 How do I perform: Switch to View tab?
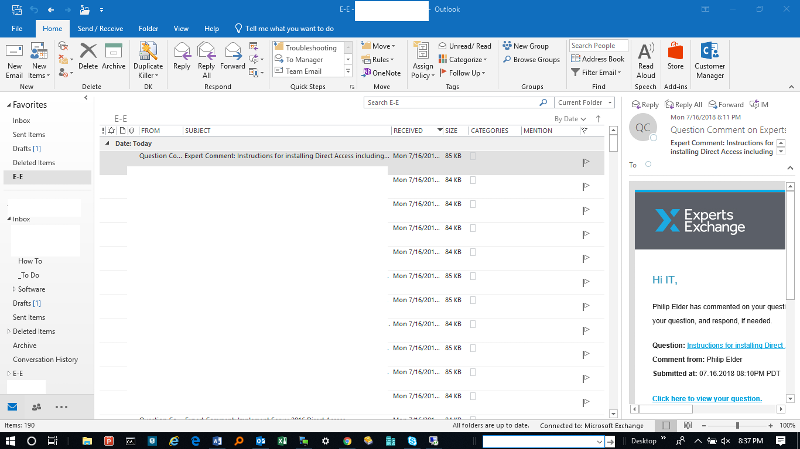pos(181,29)
